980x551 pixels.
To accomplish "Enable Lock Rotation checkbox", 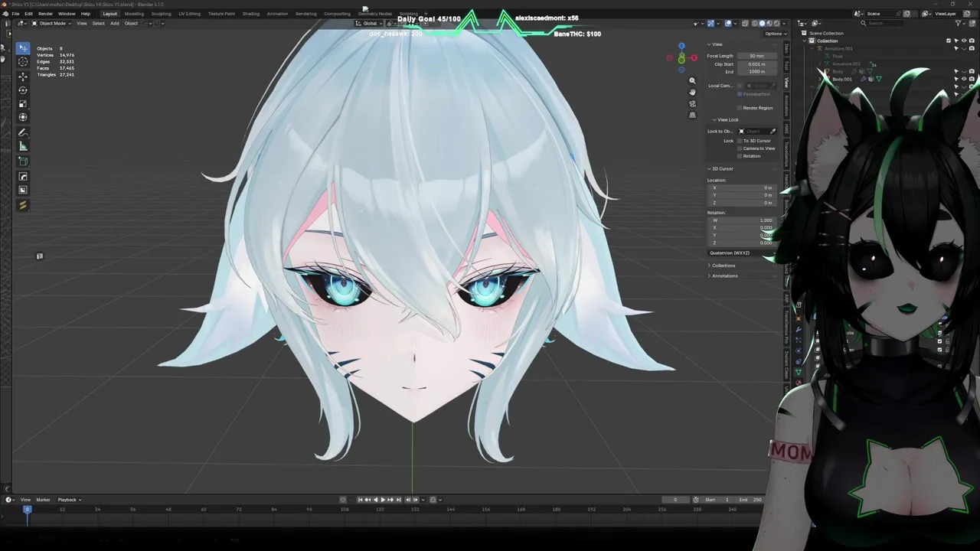I will tap(740, 156).
